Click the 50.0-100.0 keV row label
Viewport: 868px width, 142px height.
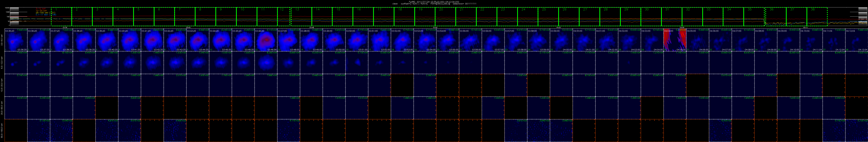[x=2, y=130]
